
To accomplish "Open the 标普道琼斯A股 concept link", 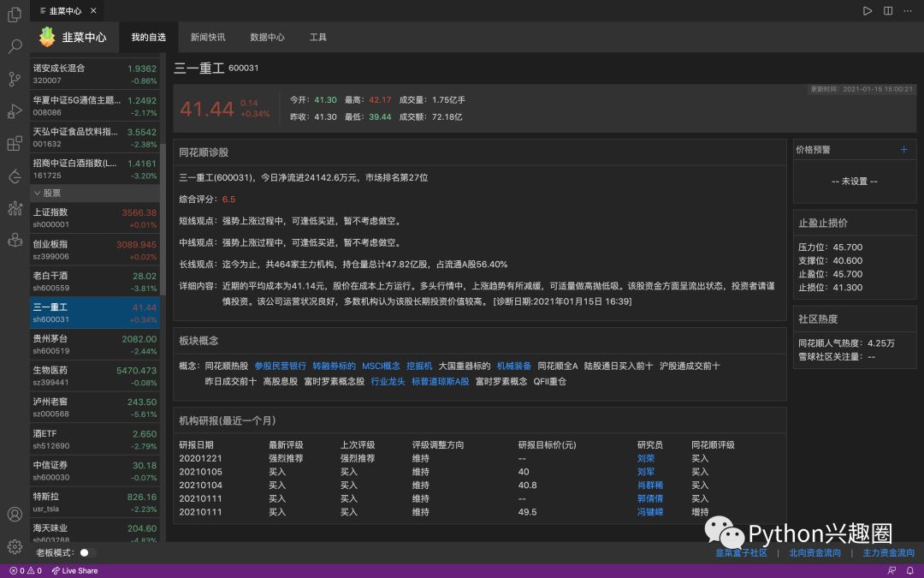I will point(441,382).
